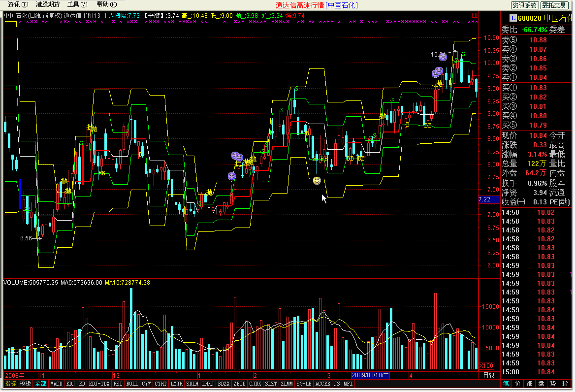Viewport: 575px width, 392px height.
Task: Open the 资讯 menu
Action: 18,4
